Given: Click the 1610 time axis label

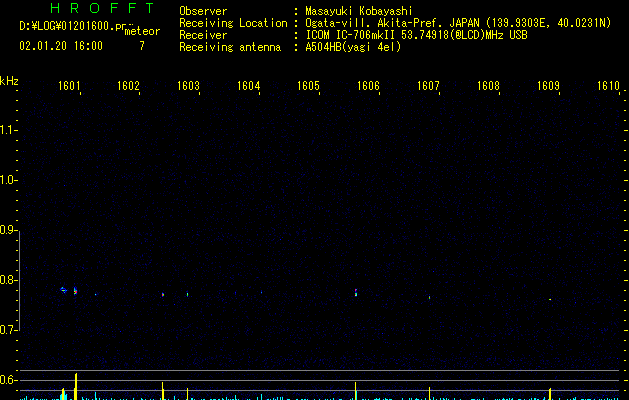Looking at the screenshot, I should (x=609, y=86).
